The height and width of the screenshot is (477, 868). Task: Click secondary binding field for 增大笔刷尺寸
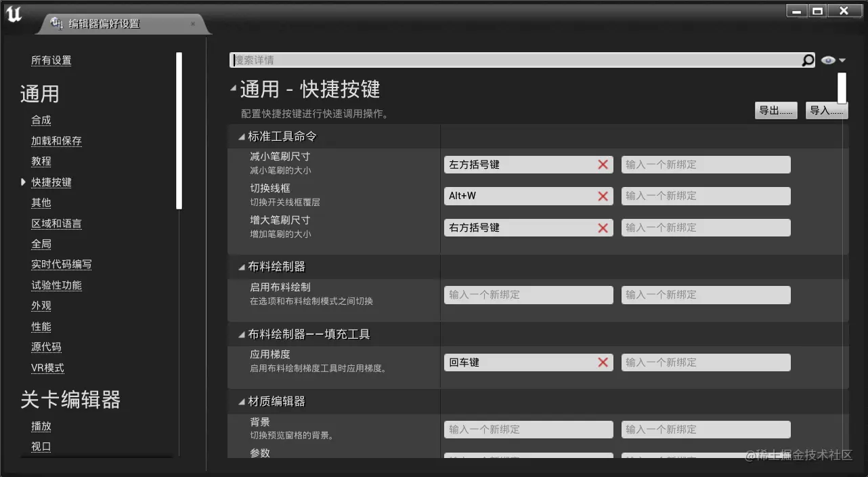click(706, 228)
